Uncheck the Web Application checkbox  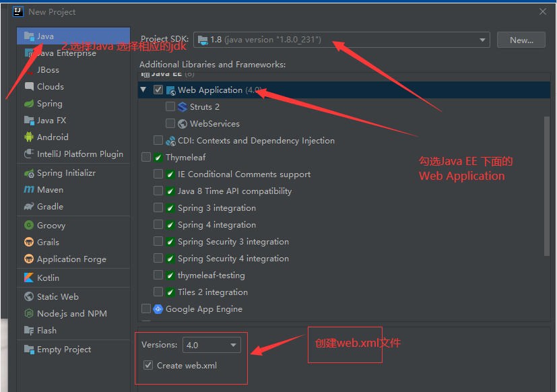coord(158,90)
